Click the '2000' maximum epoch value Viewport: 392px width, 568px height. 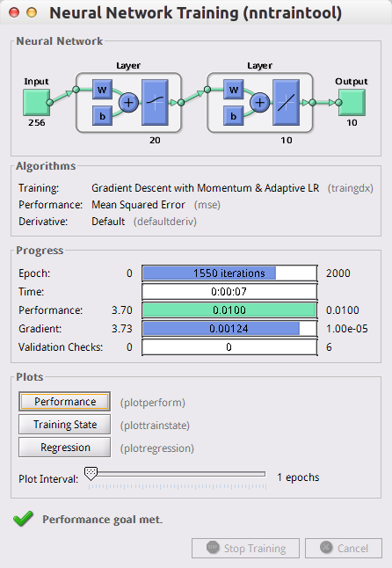(x=338, y=273)
